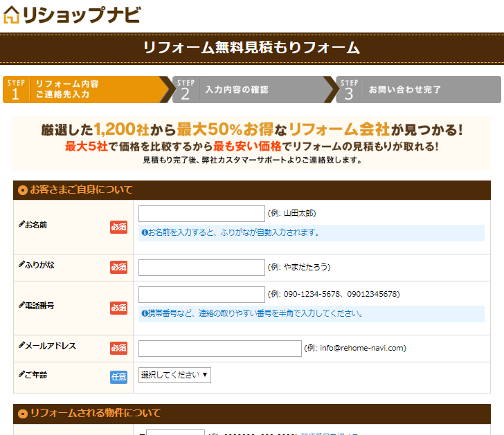Click the bullet icon of リフォームされる物件について header
Viewport: 504px width, 435px height.
23,414
